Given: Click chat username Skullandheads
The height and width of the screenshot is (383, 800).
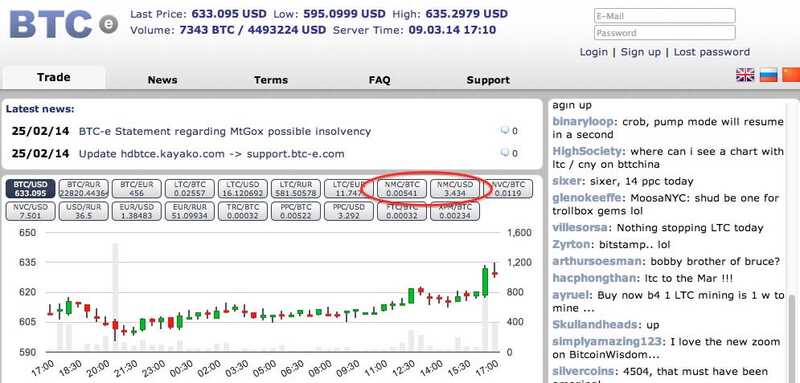Looking at the screenshot, I should point(595,325).
